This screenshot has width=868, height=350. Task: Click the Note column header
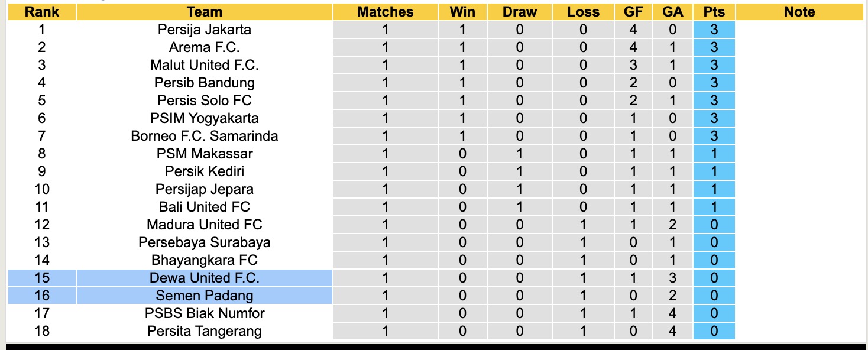coord(799,12)
